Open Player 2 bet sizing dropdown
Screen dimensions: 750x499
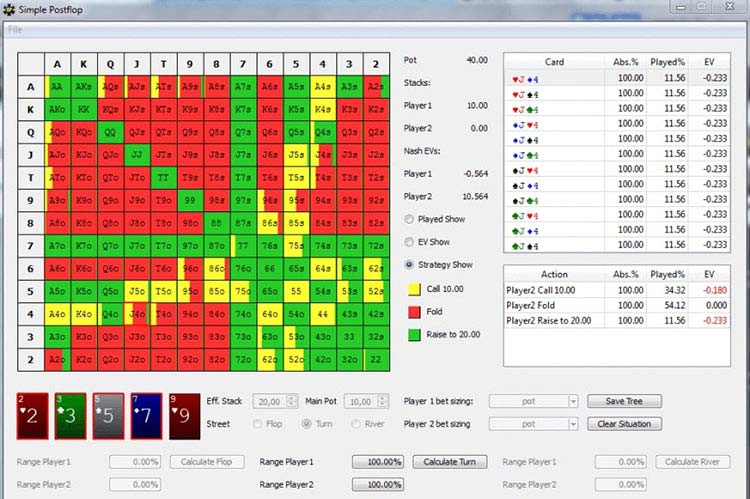coord(534,424)
